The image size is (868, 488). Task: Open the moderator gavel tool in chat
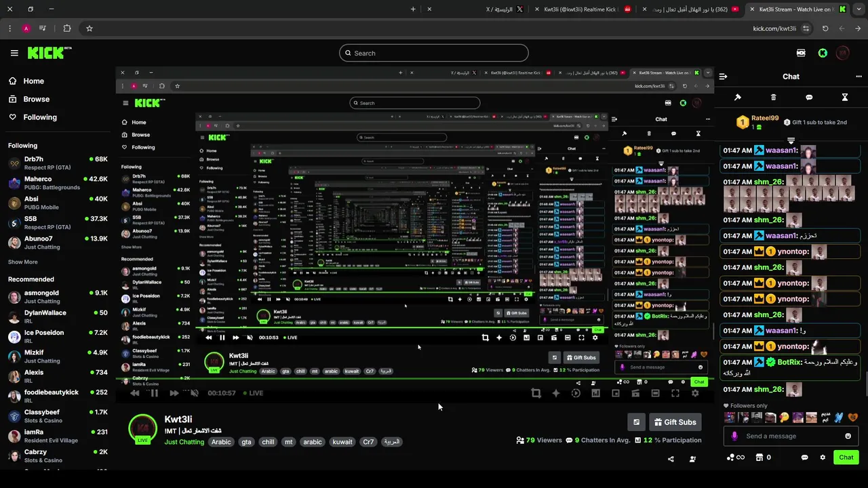coord(738,98)
